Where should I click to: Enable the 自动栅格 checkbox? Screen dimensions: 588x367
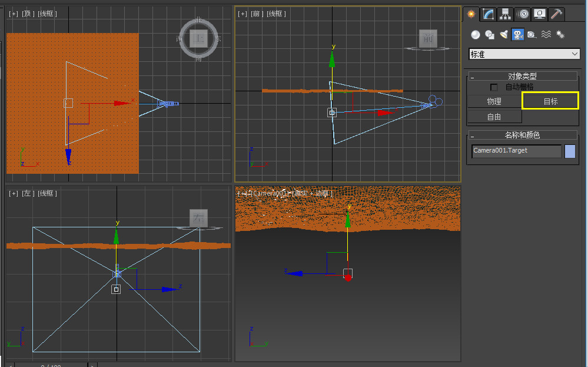click(494, 87)
